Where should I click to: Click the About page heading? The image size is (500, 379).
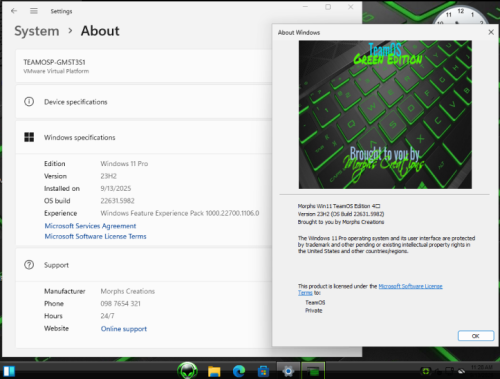(x=100, y=31)
